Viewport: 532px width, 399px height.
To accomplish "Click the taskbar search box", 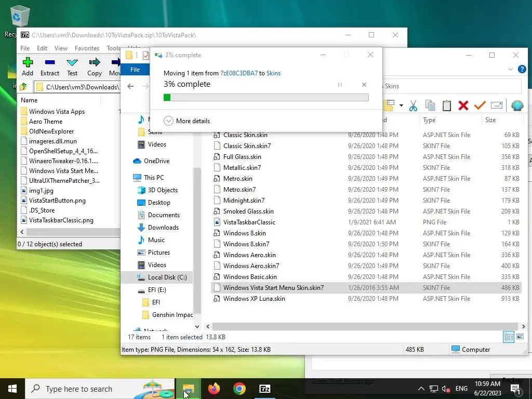I will [x=100, y=389].
